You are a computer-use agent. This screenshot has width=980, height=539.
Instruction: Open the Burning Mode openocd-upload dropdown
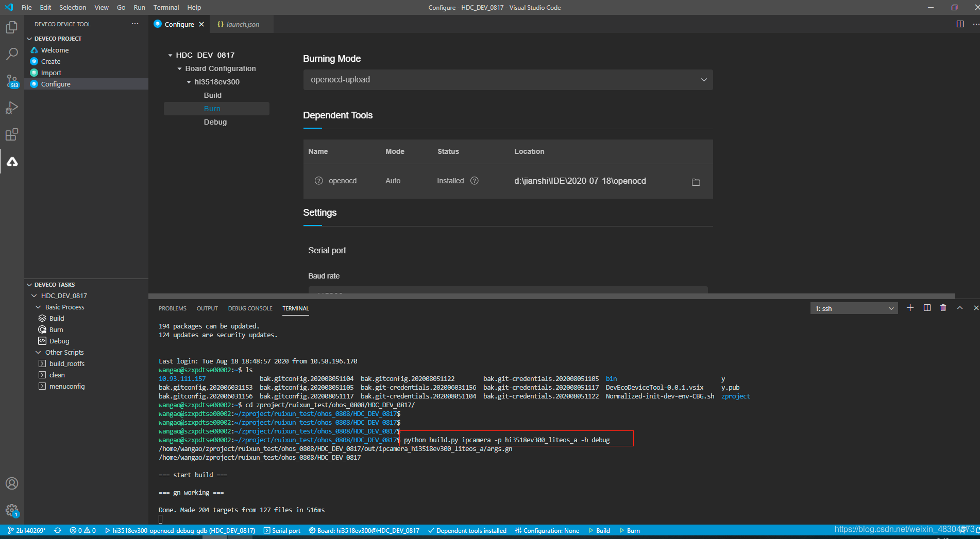click(x=508, y=80)
